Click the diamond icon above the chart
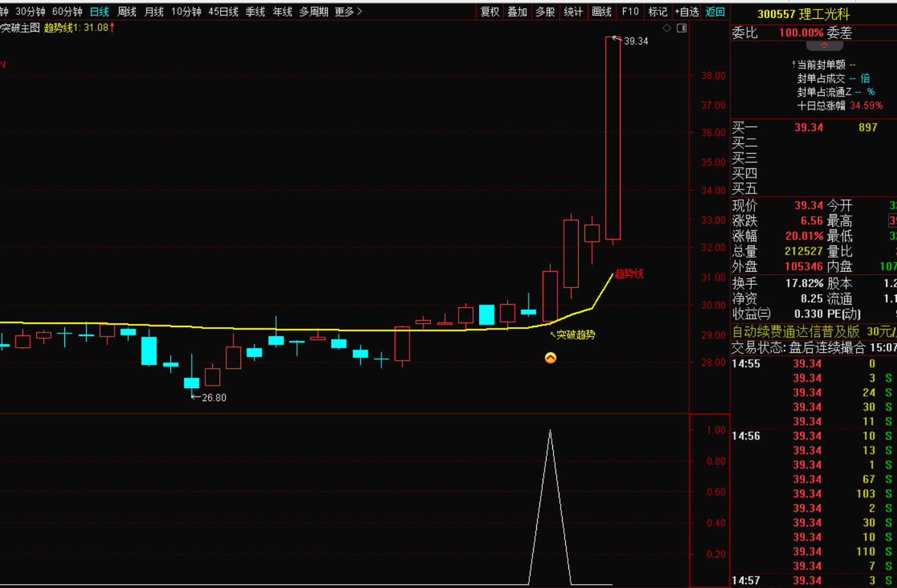The image size is (897, 588). tap(667, 28)
